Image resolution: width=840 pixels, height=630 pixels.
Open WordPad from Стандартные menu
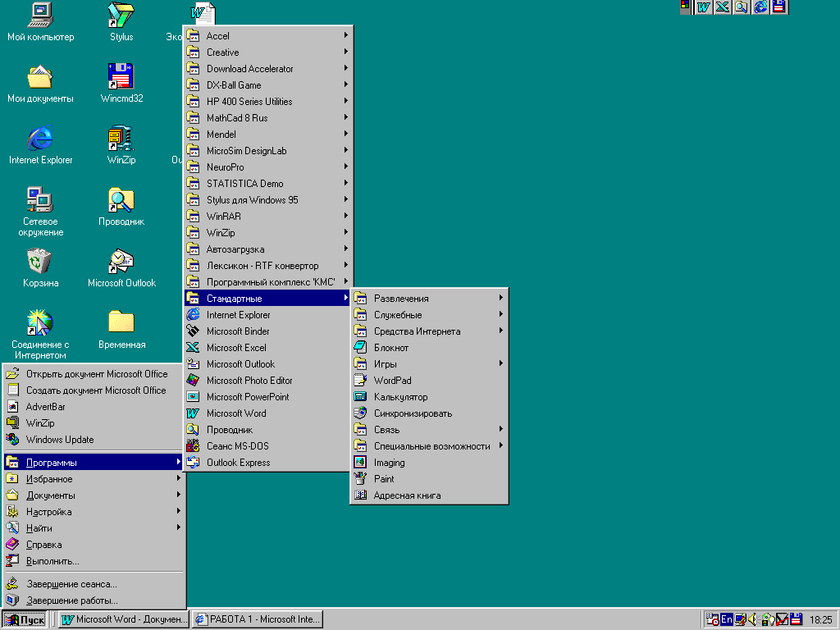pyautogui.click(x=429, y=381)
